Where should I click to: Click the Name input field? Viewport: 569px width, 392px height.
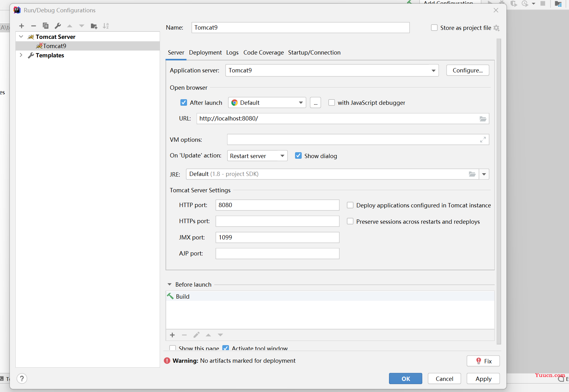301,27
